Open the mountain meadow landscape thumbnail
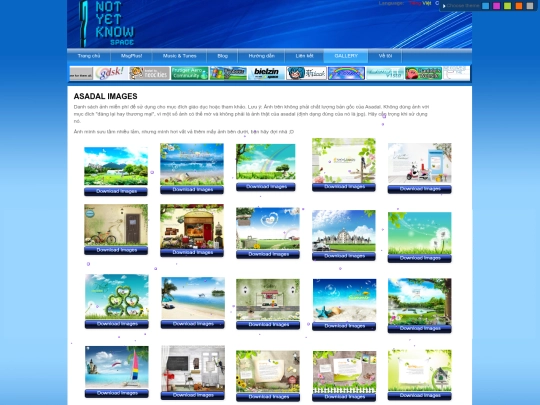540x405 pixels. (116, 166)
